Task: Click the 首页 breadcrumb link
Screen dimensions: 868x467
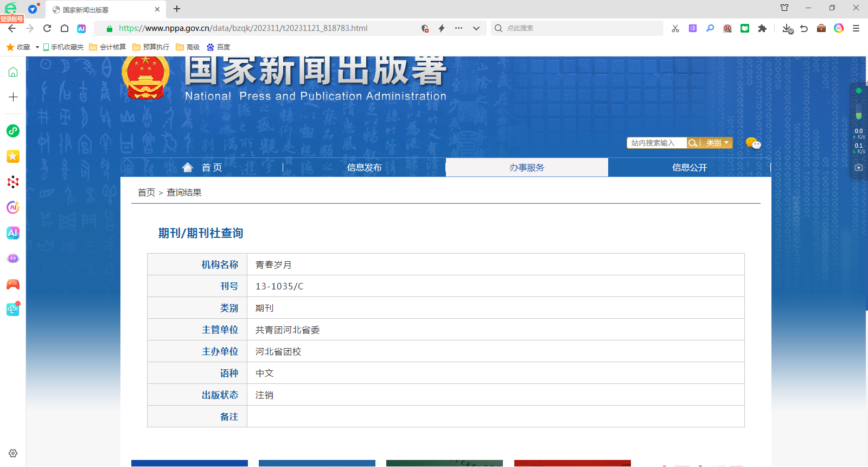Action: click(146, 193)
